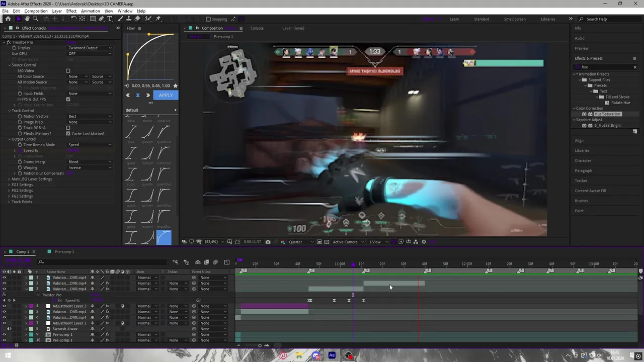Select the Brush tool
The width and height of the screenshot is (644, 362).
click(x=121, y=19)
